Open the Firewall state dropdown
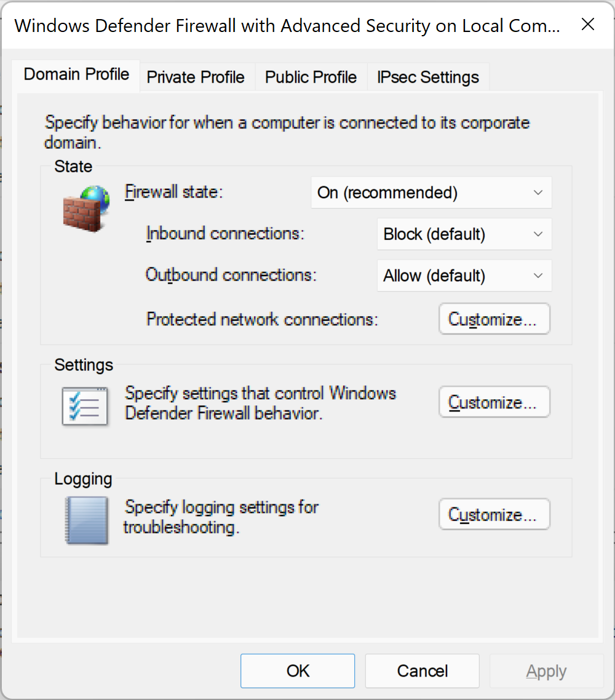Viewport: 615px width, 700px height. point(431,193)
